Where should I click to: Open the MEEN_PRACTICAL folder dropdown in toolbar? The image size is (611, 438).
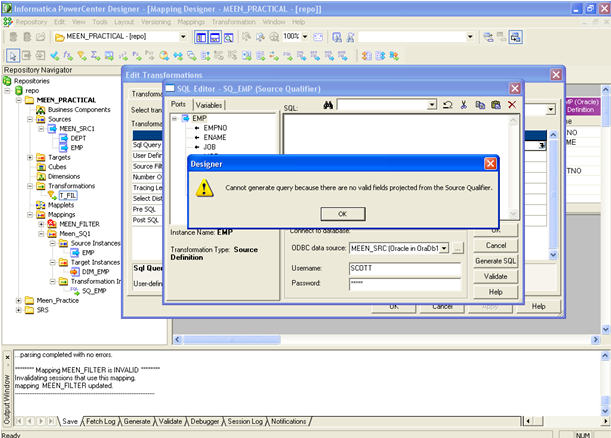click(x=183, y=37)
